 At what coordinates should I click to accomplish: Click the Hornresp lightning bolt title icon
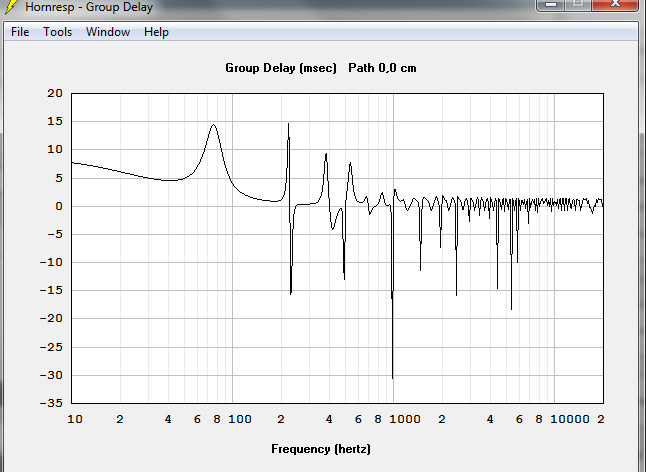point(12,6)
